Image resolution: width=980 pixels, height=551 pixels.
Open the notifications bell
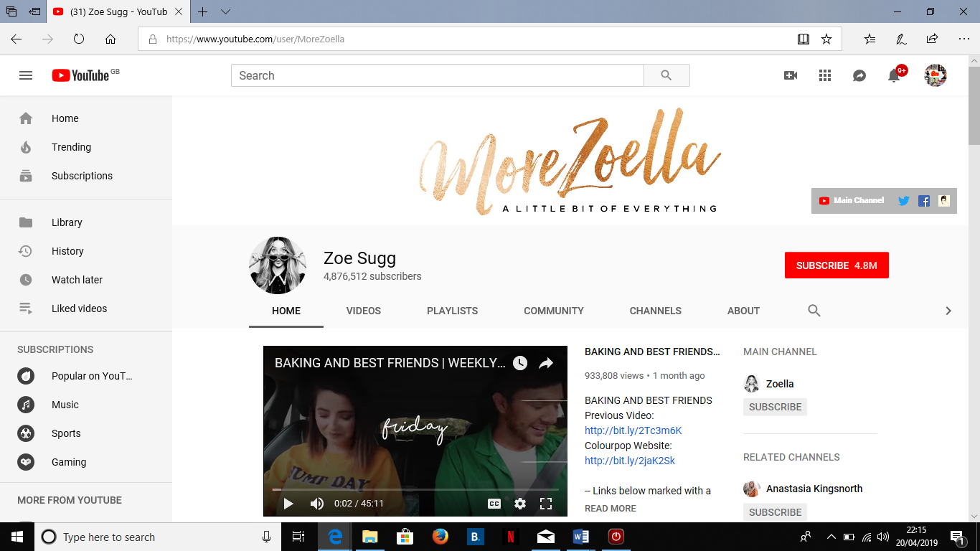pyautogui.click(x=894, y=75)
